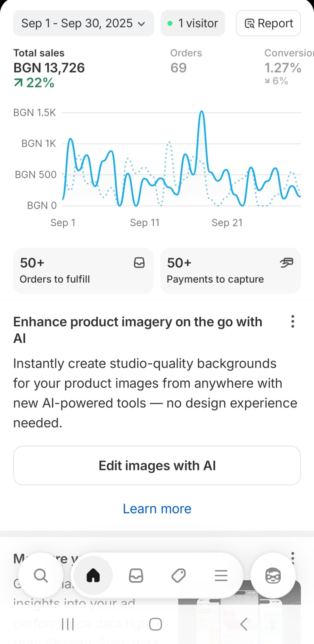This screenshot has width=314, height=644.
Task: Follow the Learn more link
Action: click(157, 509)
